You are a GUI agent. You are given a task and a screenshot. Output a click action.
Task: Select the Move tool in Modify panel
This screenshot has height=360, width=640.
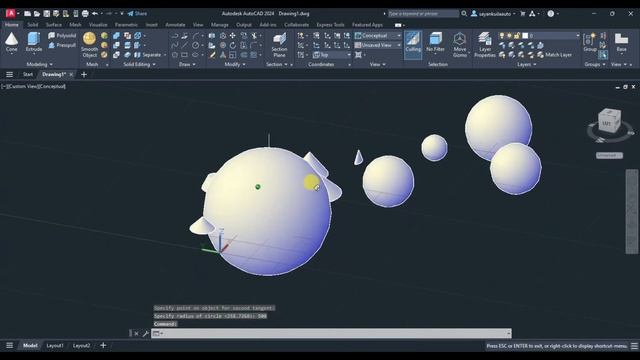point(233,36)
